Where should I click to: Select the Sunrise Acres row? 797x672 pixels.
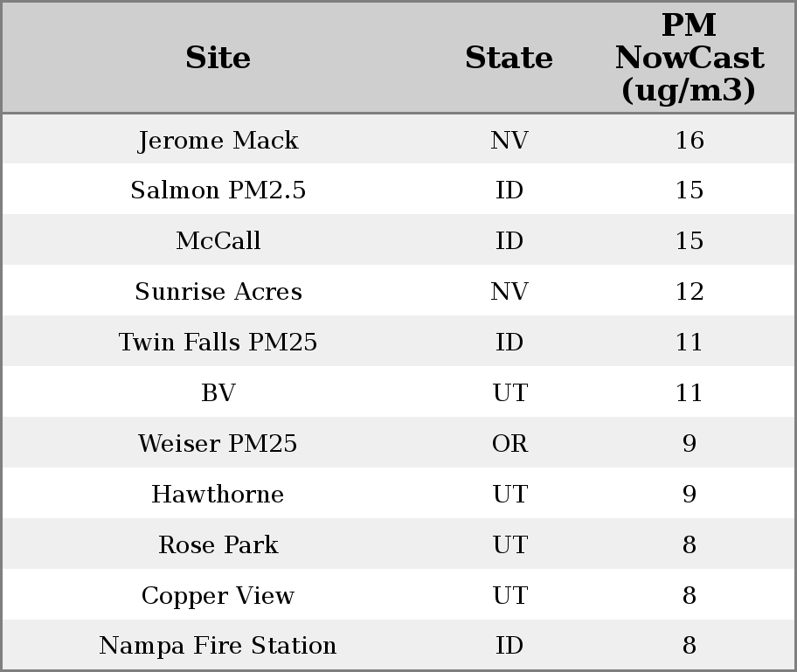218,292
